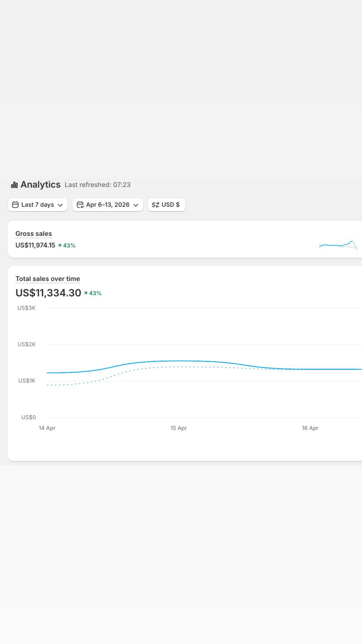
Task: Click the Last refreshed: 07:23 text
Action: [x=98, y=185]
